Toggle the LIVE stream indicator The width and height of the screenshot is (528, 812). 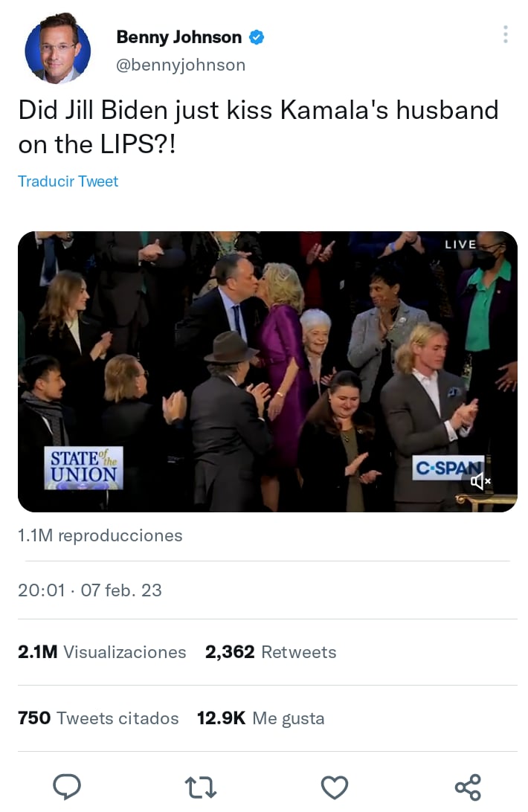pyautogui.click(x=460, y=244)
